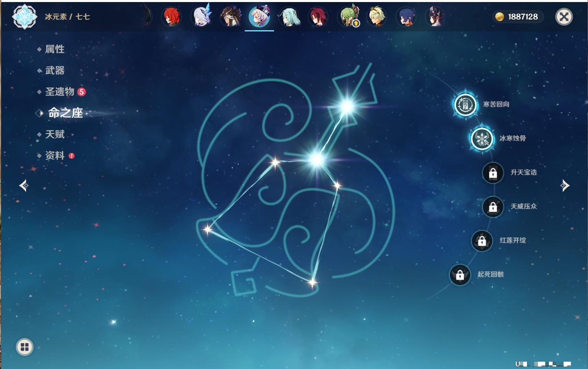Click the lowest star at the bell constellation's bottom

[x=312, y=282]
